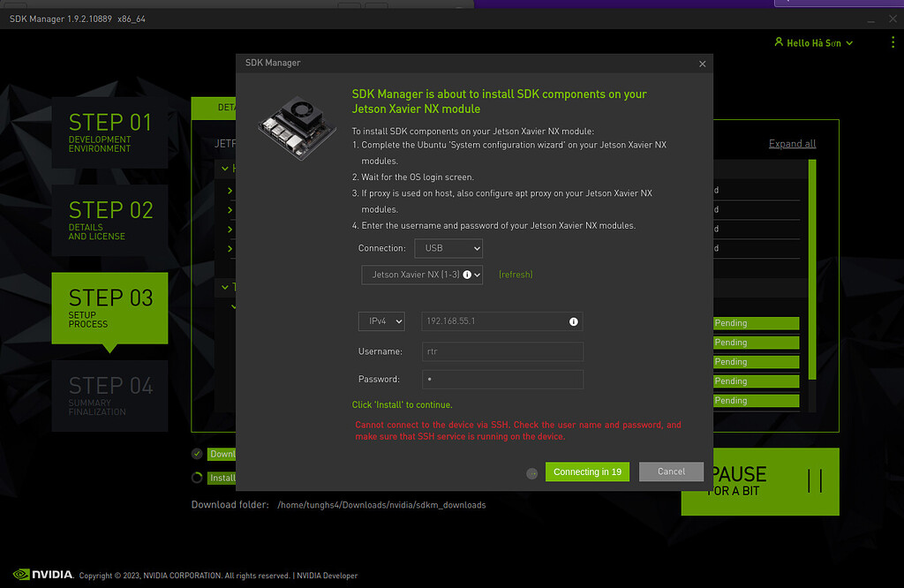The height and width of the screenshot is (588, 904).
Task: Click inside the Password input field
Action: 502,378
